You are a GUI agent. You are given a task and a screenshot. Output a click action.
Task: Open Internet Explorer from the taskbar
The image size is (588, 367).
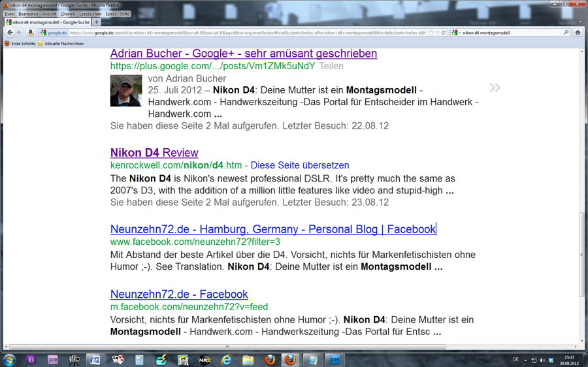227,360
